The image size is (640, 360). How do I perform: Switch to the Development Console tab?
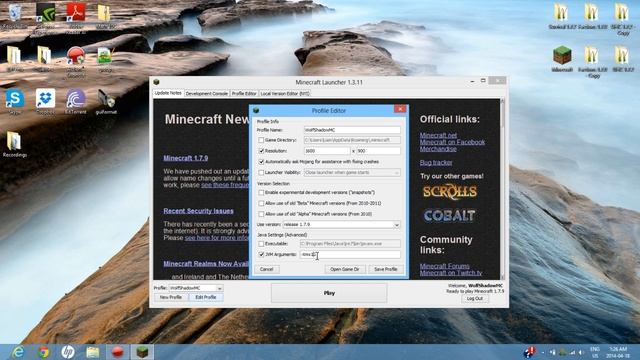[207, 93]
